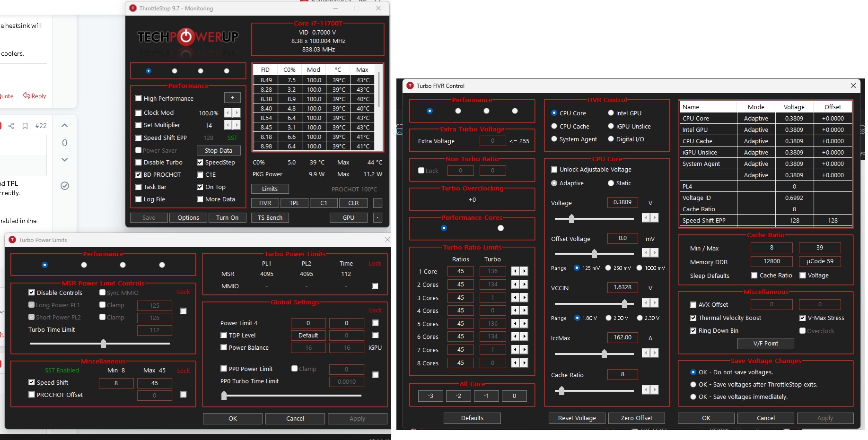
Task: Select the Static voltage mode
Action: point(611,183)
